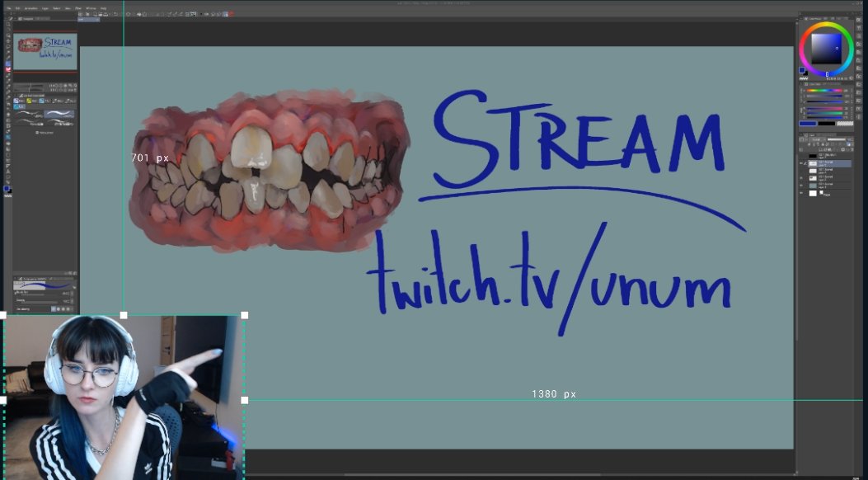Viewport: 868px width, 480px height.
Task: Select the Move hand tool
Action: [7, 30]
